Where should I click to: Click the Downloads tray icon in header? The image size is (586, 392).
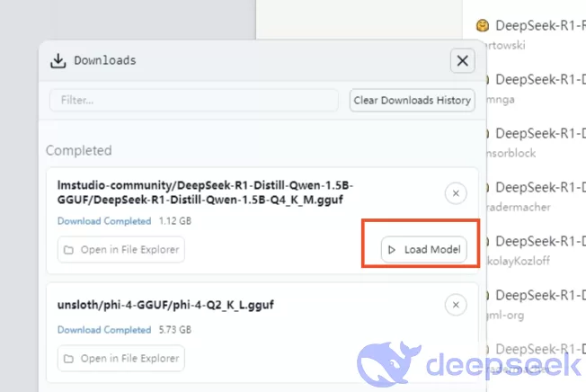58,61
